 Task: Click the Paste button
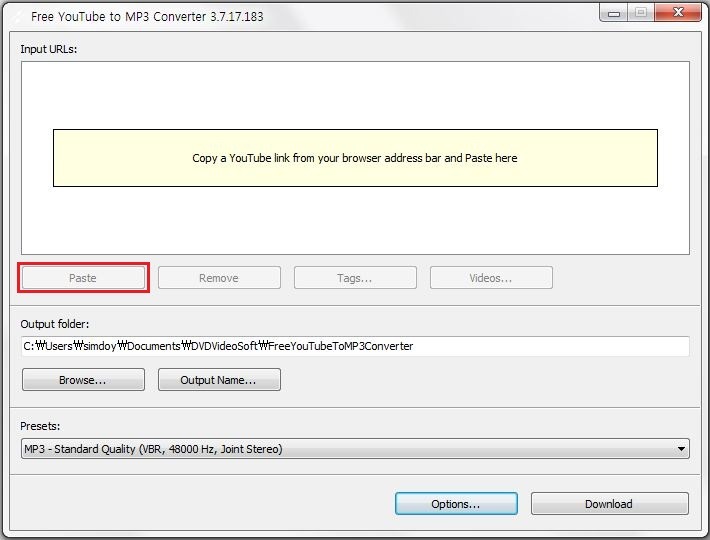83,278
